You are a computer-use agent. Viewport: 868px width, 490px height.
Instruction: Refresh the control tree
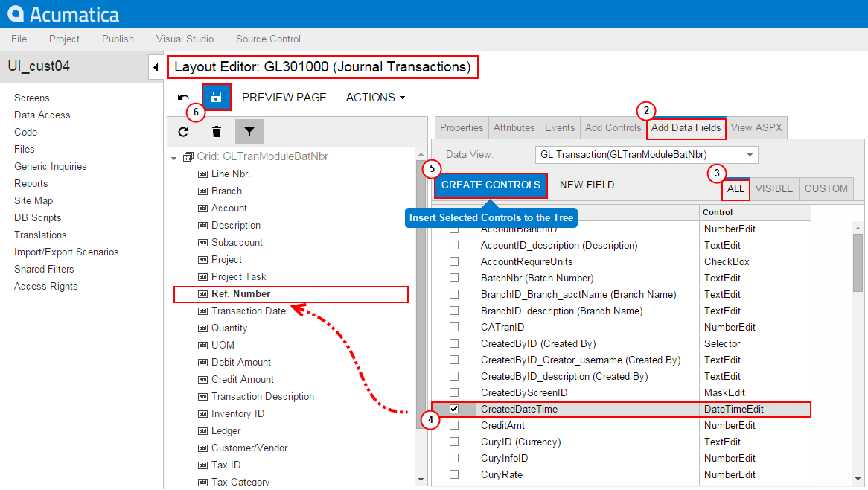click(183, 132)
